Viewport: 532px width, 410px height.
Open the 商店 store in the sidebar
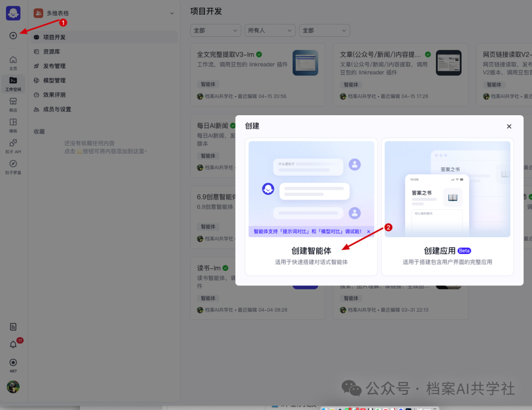point(13,105)
